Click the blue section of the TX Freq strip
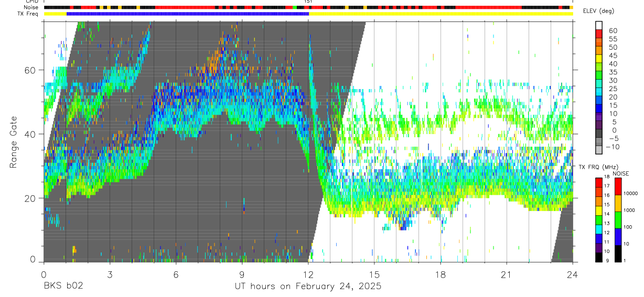The height and width of the screenshot is (297, 644). (x=188, y=14)
